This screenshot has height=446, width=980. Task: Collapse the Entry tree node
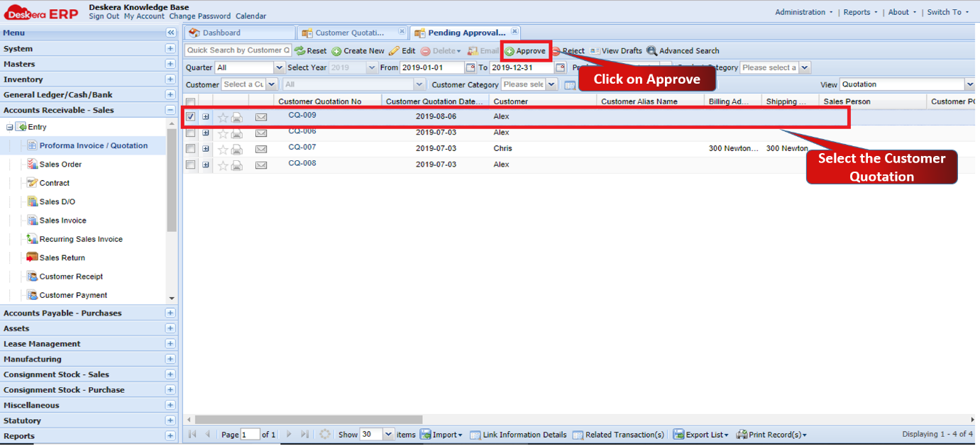9,127
